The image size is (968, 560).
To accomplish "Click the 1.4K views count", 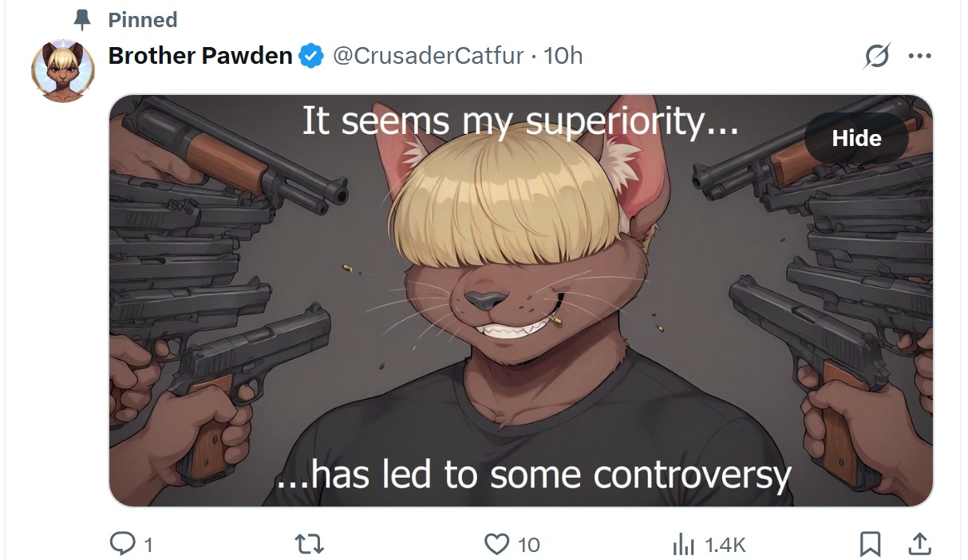I will pos(725,545).
